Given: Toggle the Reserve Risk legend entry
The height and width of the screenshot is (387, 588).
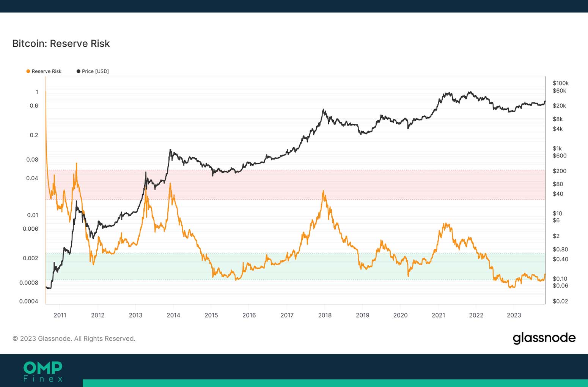Looking at the screenshot, I should pyautogui.click(x=44, y=71).
